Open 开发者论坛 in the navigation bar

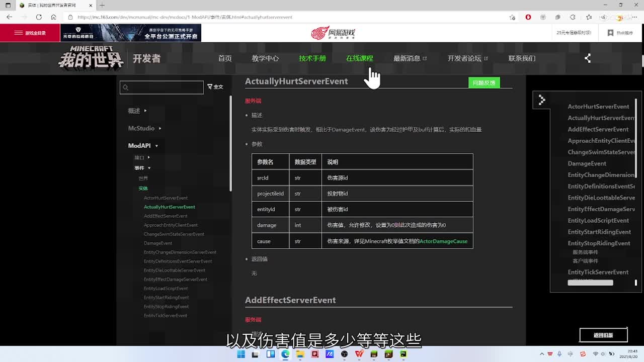tap(468, 58)
